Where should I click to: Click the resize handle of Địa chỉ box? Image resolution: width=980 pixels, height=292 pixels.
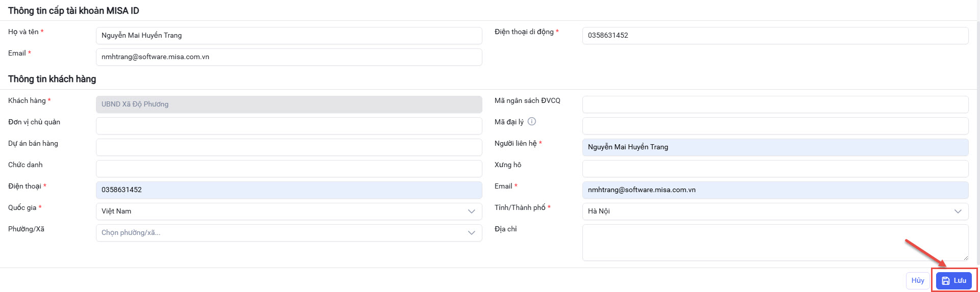[965, 258]
